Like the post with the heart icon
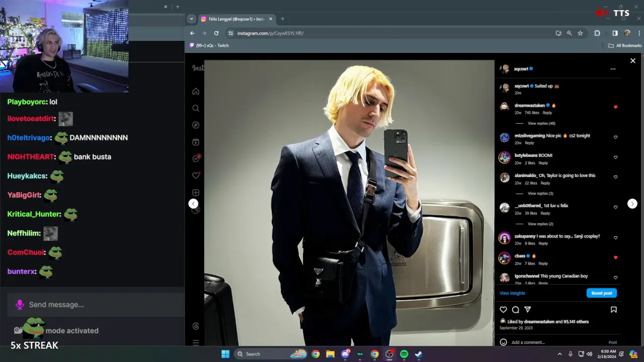Screen dimensions: 644x362 pyautogui.click(x=503, y=310)
